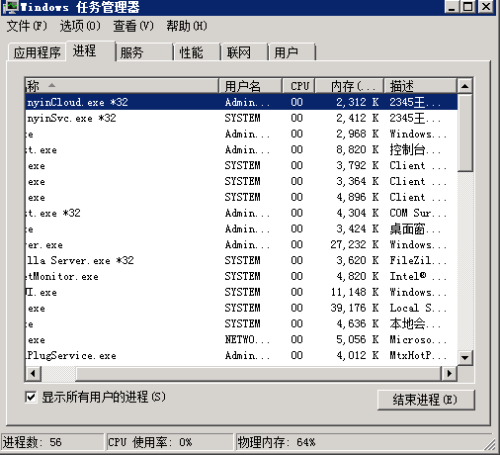
Task: Click the 2,968 K memory cell
Action: 357,134
